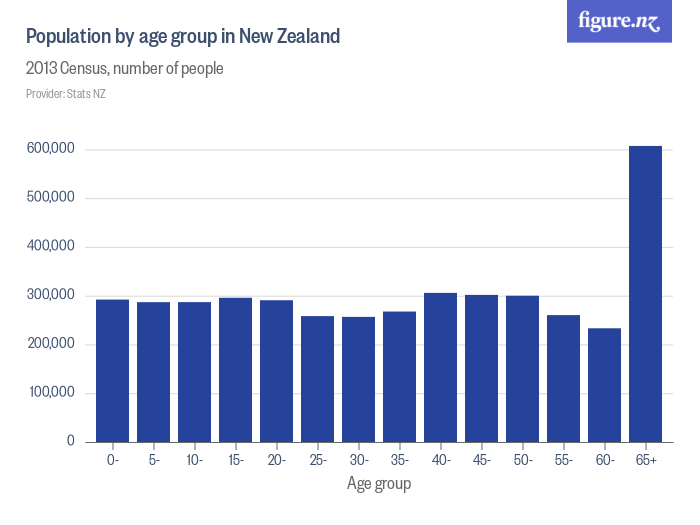
Task: Click the 'Age group' axis title
Action: point(378,484)
